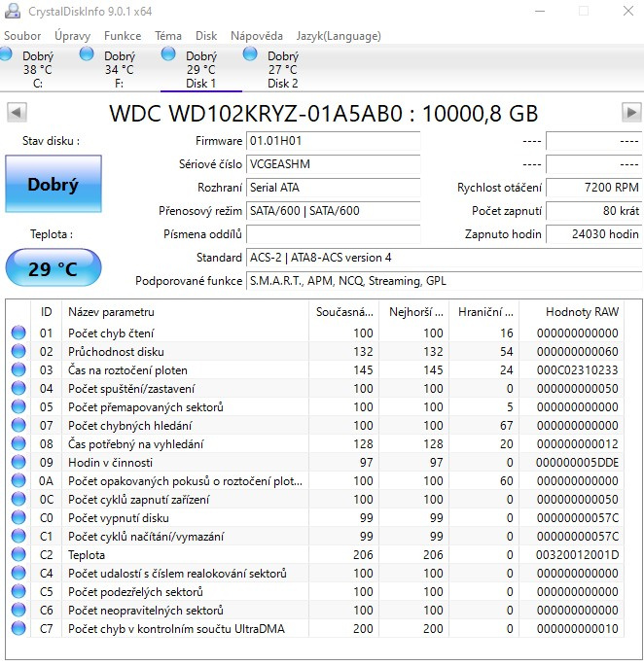Close the CrystalDiskInfo window
This screenshot has height=666, width=644.
click(628, 11)
